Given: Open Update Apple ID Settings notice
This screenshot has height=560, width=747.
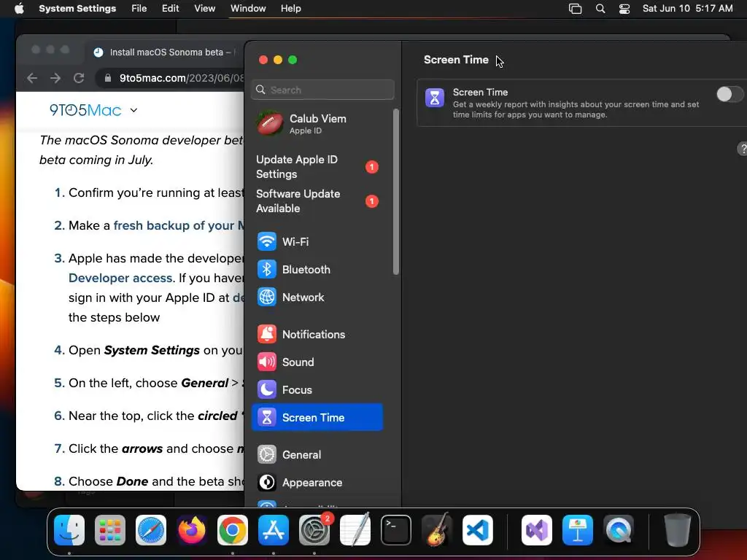Looking at the screenshot, I should [x=317, y=167].
